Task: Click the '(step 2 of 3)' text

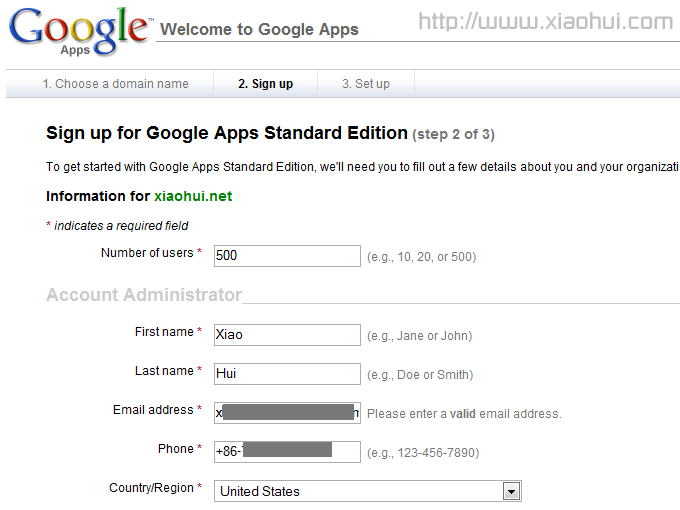Action: pos(453,134)
